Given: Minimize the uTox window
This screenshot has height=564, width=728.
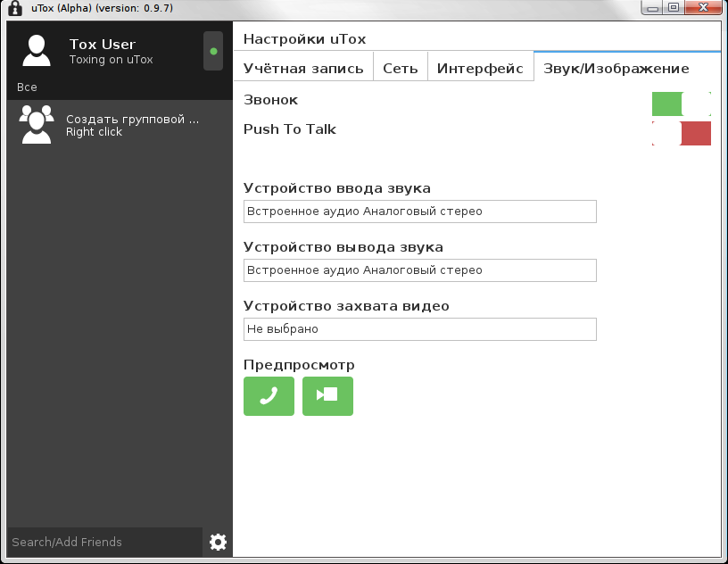Looking at the screenshot, I should point(652,7).
